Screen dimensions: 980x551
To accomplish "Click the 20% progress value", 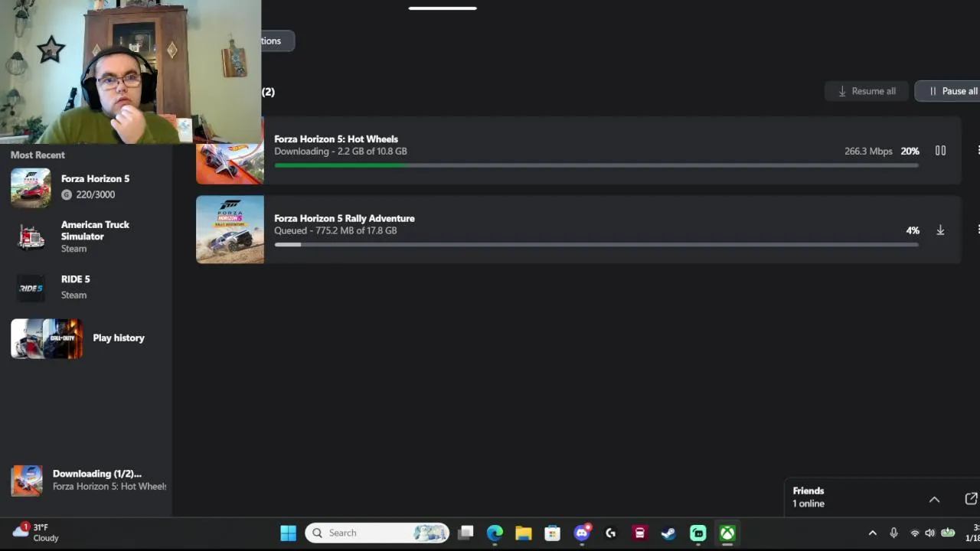I will pos(910,152).
